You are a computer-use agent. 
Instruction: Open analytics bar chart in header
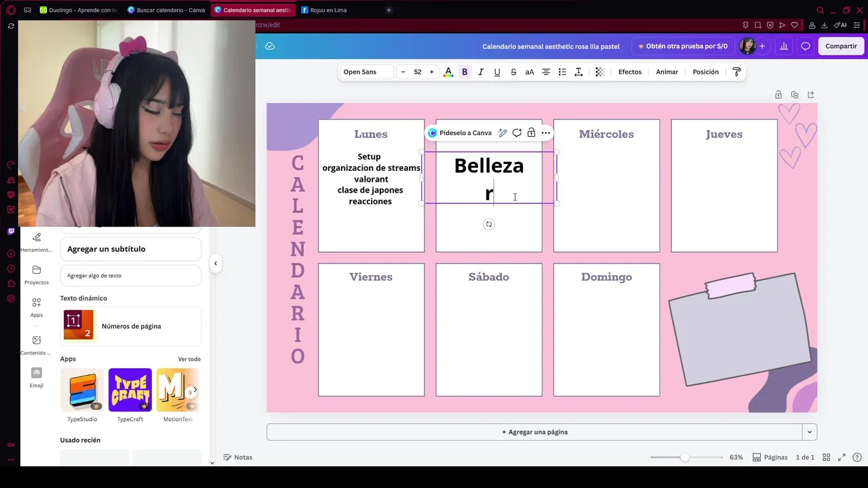coord(784,46)
